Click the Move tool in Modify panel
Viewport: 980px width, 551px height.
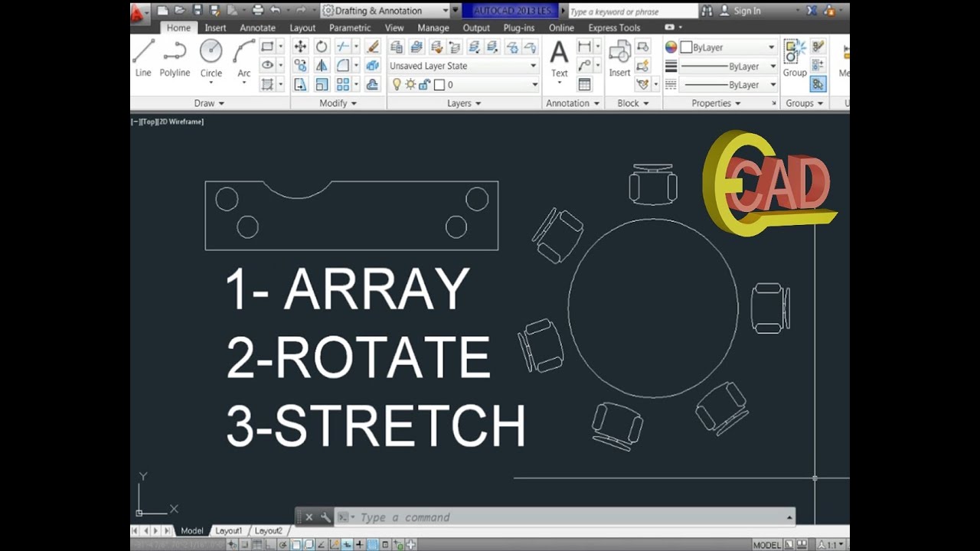[x=300, y=47]
